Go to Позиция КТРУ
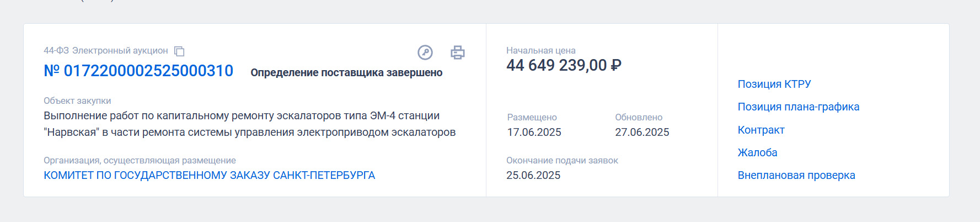Screen dimensions: 980x222 click(774, 84)
